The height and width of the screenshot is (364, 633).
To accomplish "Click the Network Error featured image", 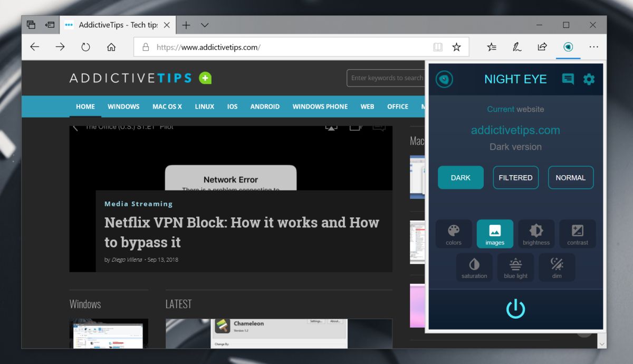I will click(x=231, y=158).
